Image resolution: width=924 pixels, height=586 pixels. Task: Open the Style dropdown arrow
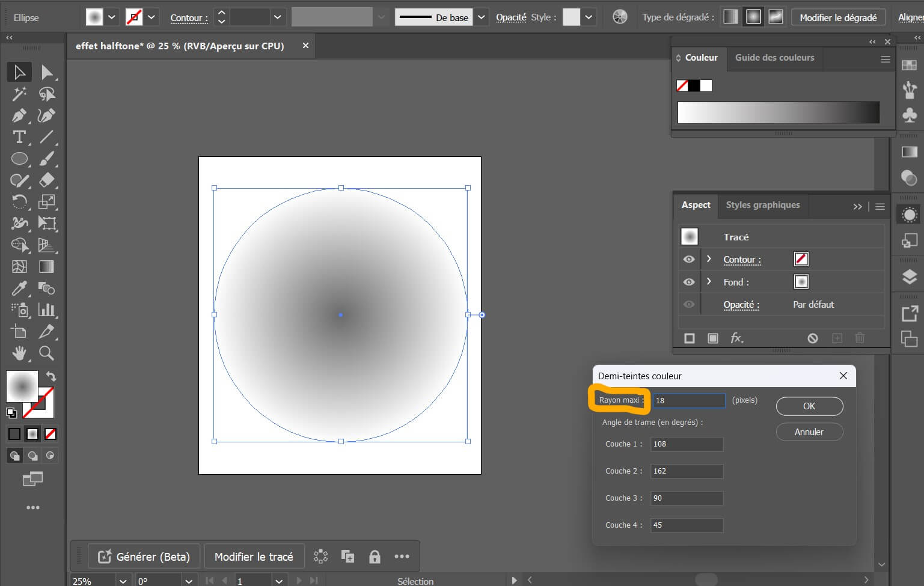(589, 17)
